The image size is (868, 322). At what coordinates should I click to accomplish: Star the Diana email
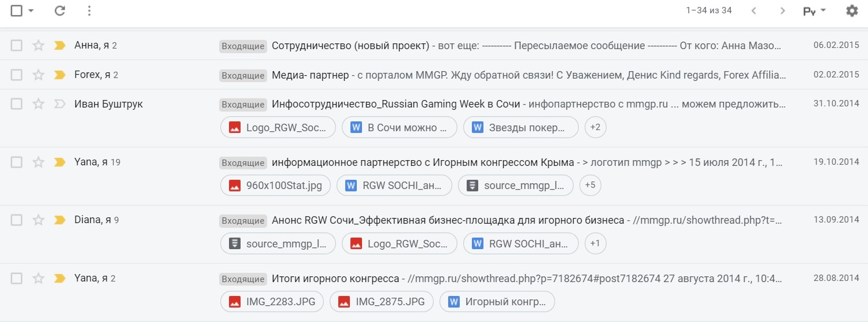click(x=38, y=220)
